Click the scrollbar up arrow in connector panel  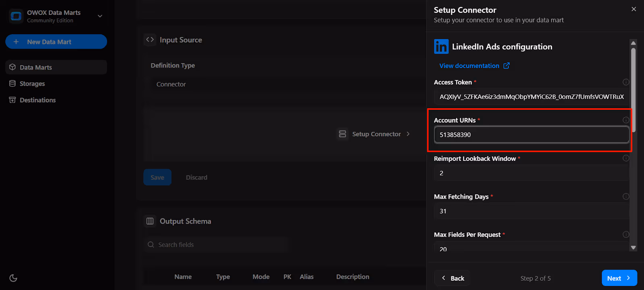click(633, 43)
